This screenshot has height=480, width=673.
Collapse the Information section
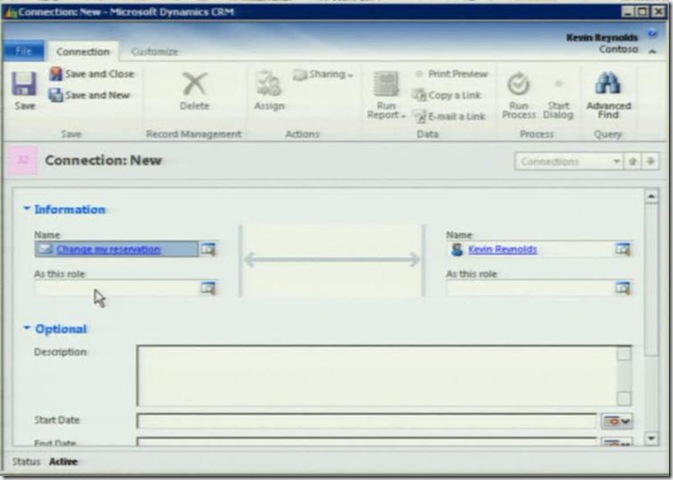(x=27, y=209)
